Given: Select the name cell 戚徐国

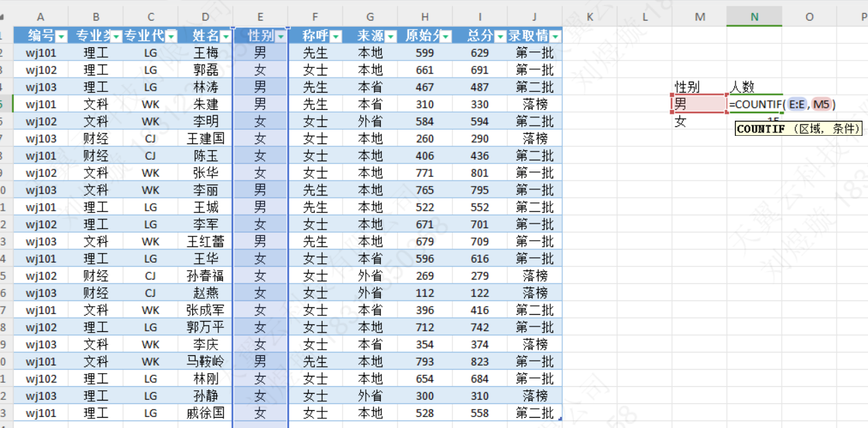Looking at the screenshot, I should (205, 413).
